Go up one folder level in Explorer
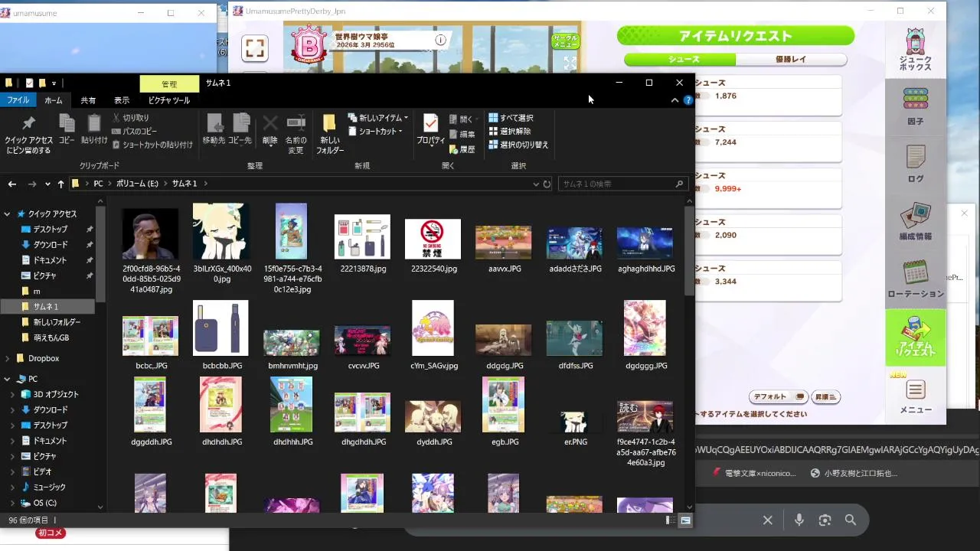 [60, 184]
